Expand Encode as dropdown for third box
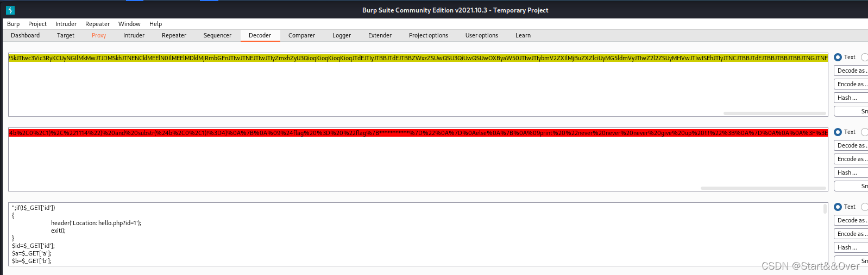Viewport: 868px width, 275px height. (x=851, y=234)
